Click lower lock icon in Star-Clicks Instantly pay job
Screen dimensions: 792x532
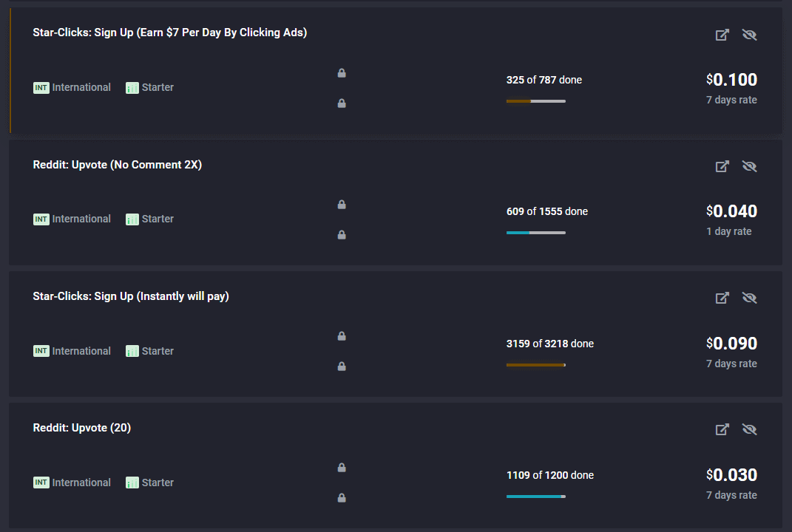tap(342, 366)
